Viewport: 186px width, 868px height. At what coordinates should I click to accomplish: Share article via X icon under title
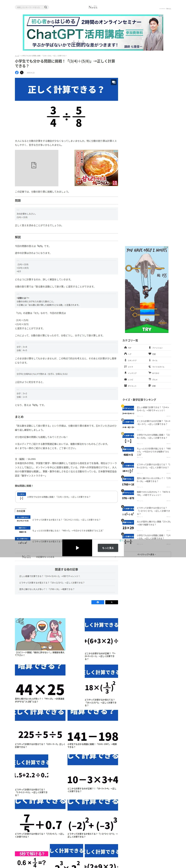[22, 72]
